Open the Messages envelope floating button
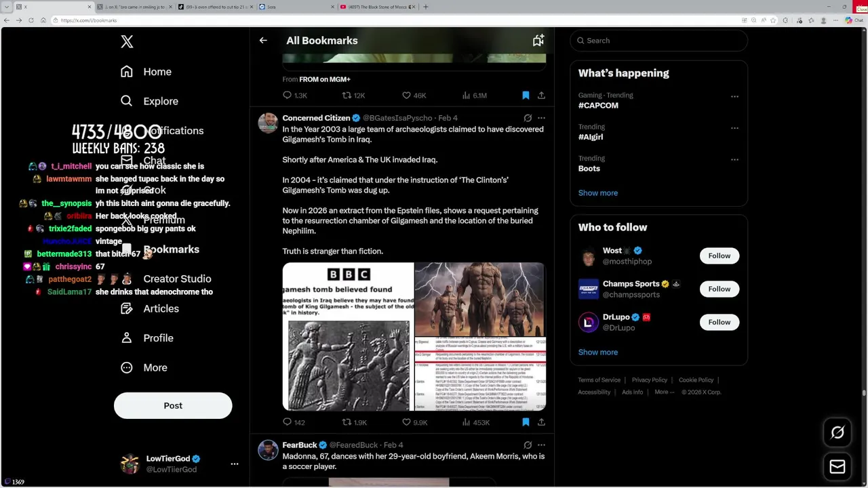The height and width of the screenshot is (488, 868). pyautogui.click(x=837, y=467)
